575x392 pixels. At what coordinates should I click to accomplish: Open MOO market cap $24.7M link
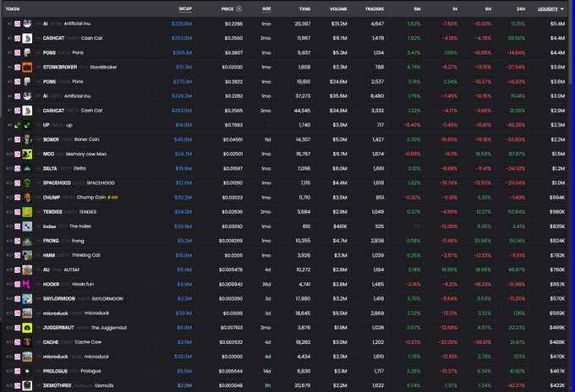[x=183, y=154]
